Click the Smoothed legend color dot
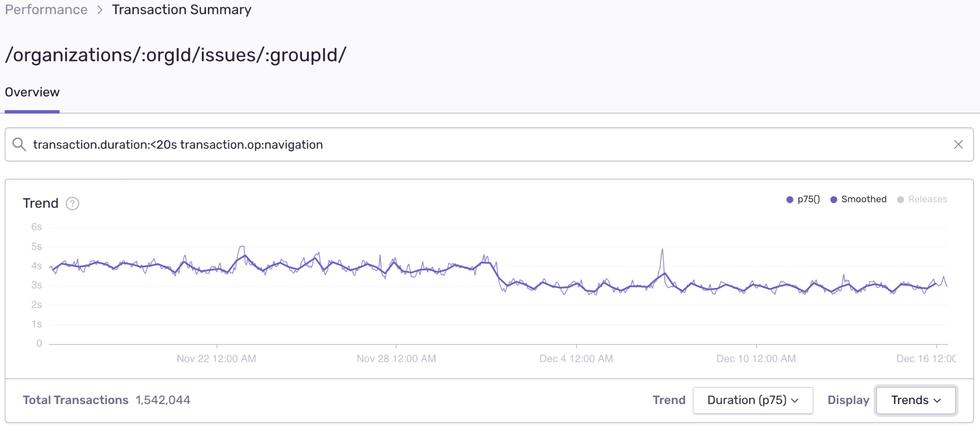980x431 pixels. (833, 200)
